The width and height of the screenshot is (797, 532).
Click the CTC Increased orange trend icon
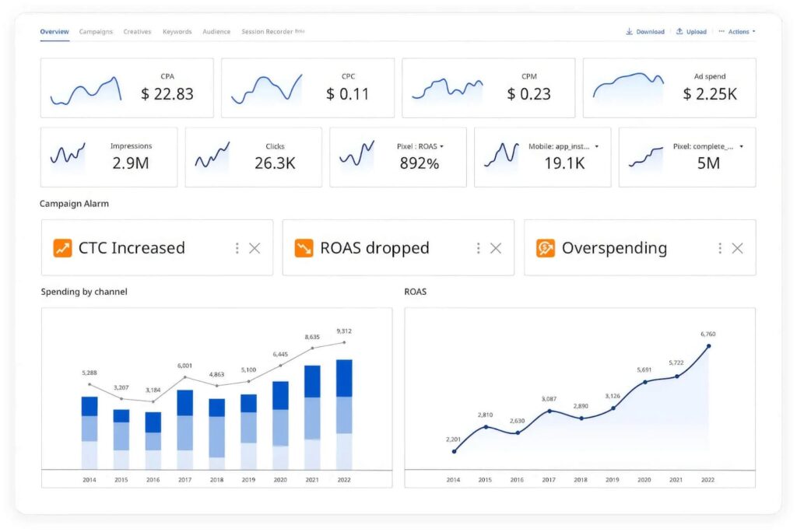pos(62,248)
